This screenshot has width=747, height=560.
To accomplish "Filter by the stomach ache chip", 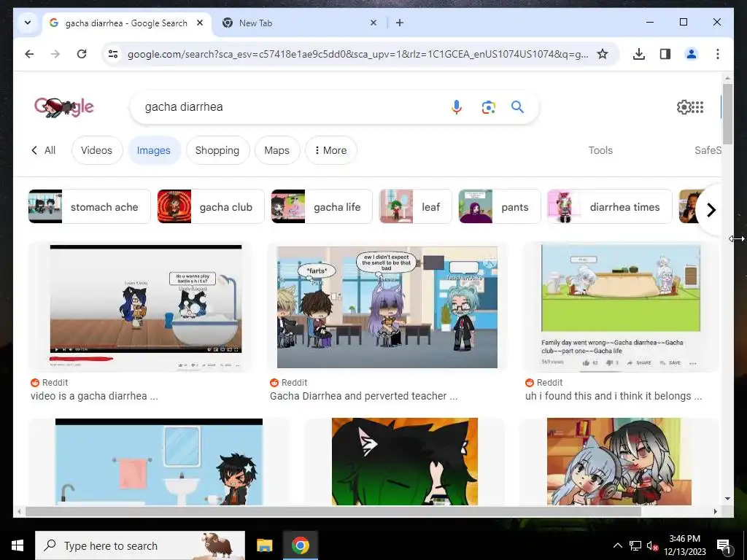I will tap(90, 206).
